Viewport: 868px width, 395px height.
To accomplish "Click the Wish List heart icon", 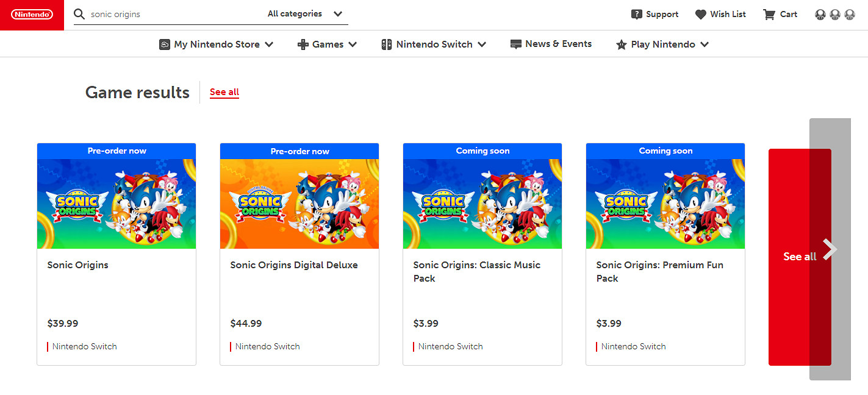I will 701,14.
